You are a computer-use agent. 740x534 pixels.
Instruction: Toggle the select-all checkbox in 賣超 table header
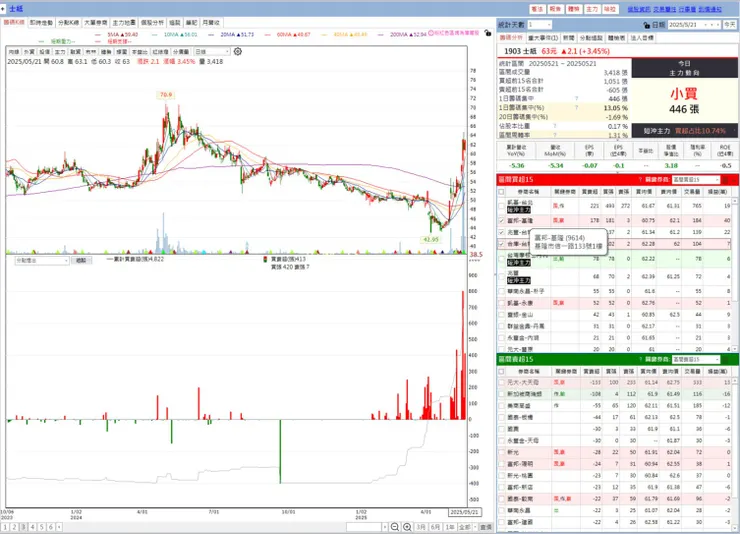(501, 372)
